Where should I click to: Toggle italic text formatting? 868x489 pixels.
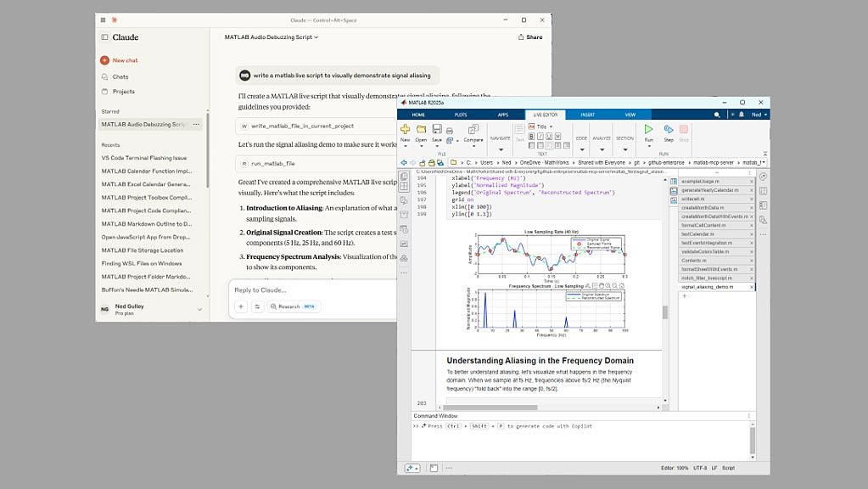pyautogui.click(x=540, y=136)
